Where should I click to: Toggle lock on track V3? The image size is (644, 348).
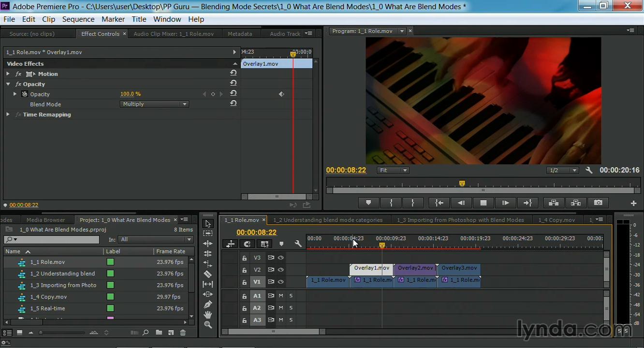click(244, 258)
